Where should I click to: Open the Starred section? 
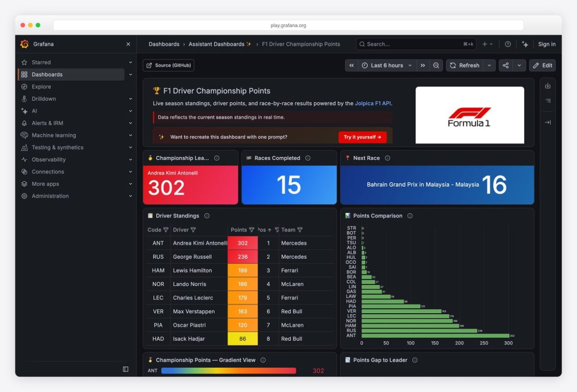click(41, 62)
